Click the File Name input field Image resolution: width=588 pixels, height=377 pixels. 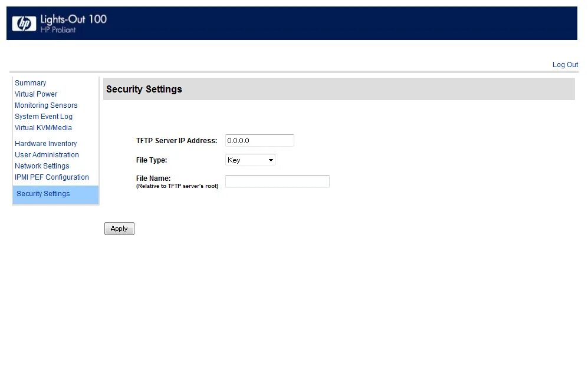(x=278, y=181)
